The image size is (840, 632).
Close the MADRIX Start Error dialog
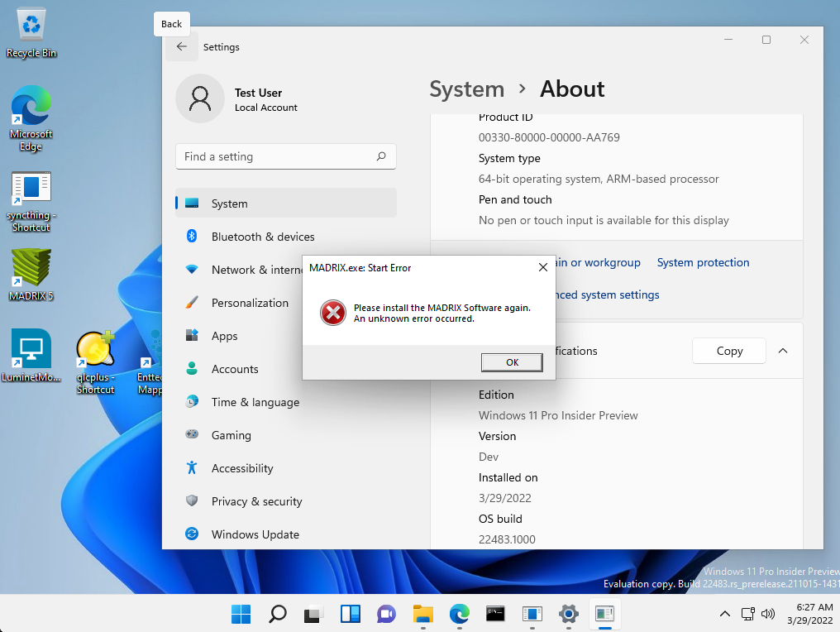pyautogui.click(x=542, y=267)
